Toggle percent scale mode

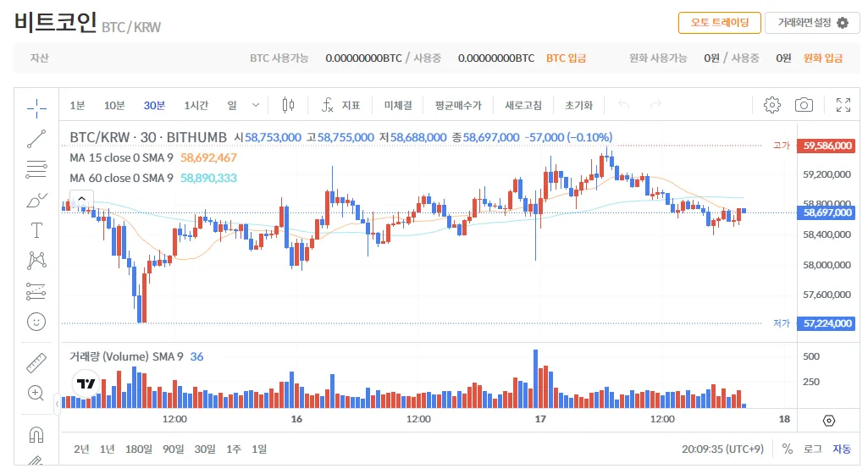[788, 449]
